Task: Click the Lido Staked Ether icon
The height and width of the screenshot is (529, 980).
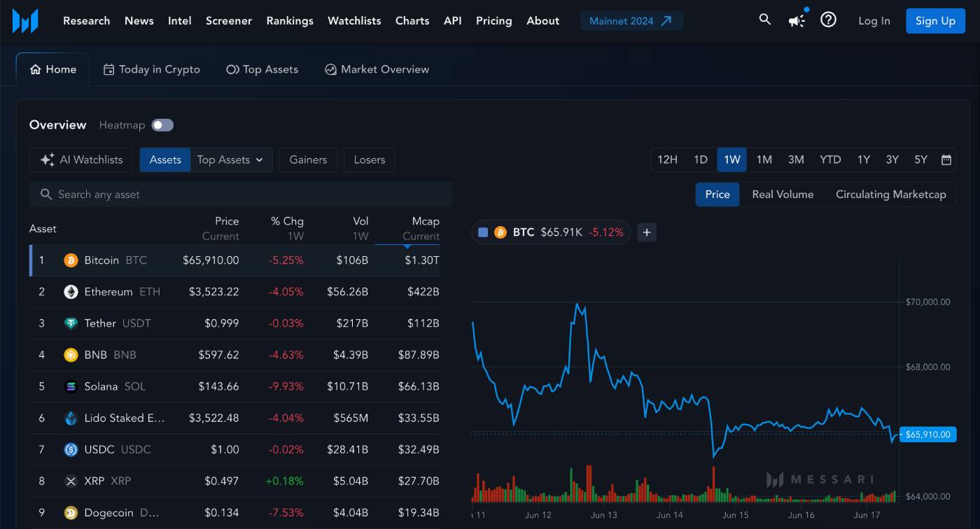Action: (71, 418)
